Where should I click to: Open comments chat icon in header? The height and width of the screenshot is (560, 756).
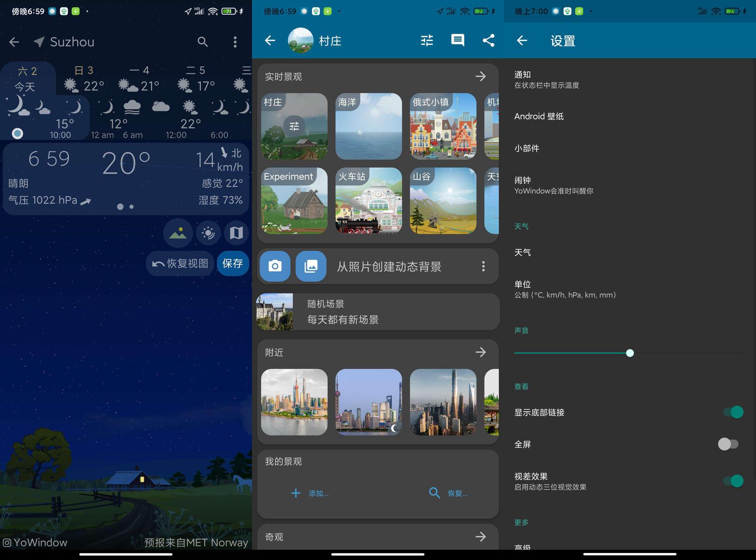click(457, 41)
